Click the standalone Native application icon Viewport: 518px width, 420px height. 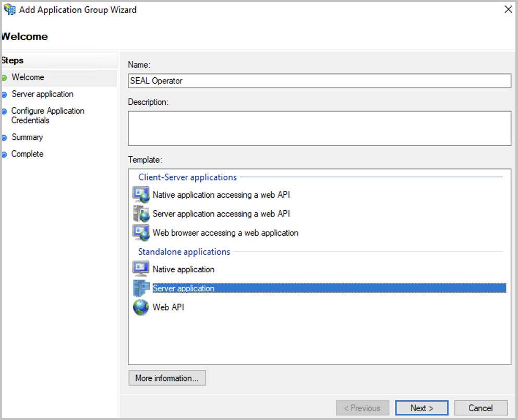tap(141, 269)
